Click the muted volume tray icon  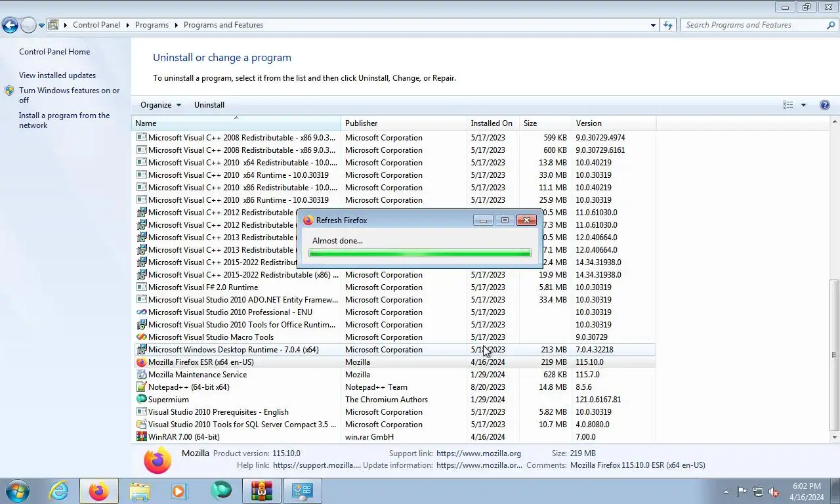[x=774, y=492]
